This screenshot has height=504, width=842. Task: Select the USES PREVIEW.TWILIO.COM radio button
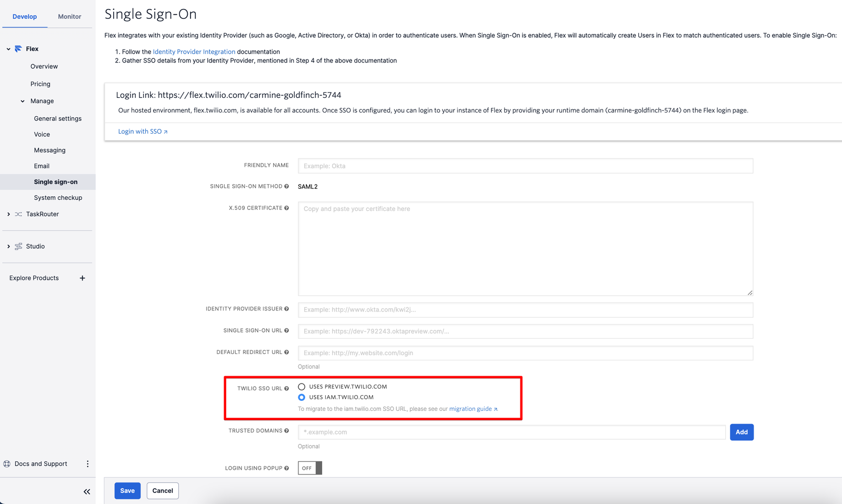[302, 386]
